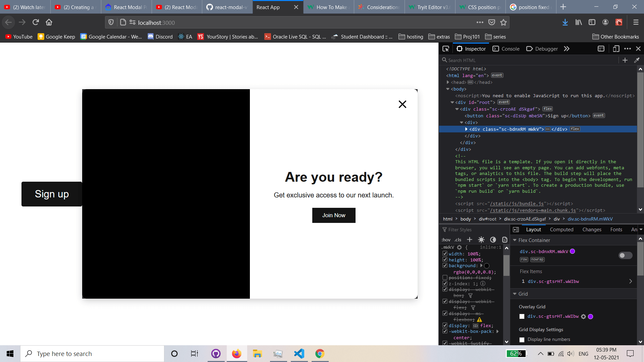Click the black background color swatch

487,266
